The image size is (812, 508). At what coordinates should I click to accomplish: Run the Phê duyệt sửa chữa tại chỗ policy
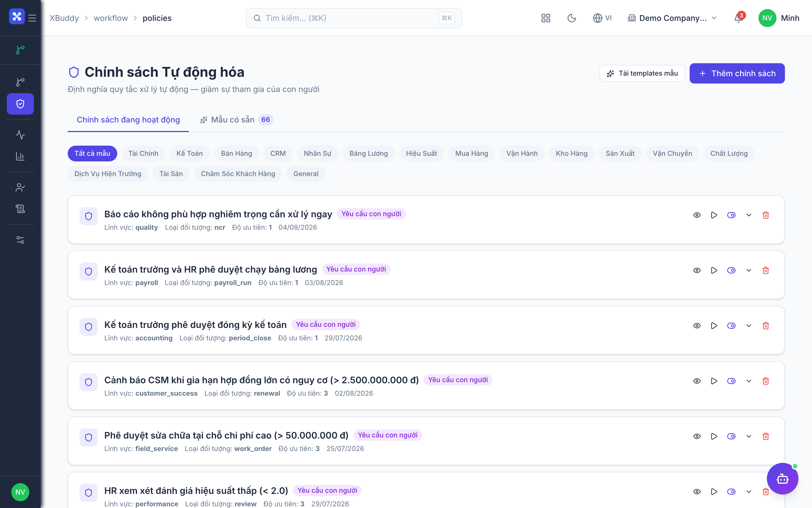[x=714, y=436]
